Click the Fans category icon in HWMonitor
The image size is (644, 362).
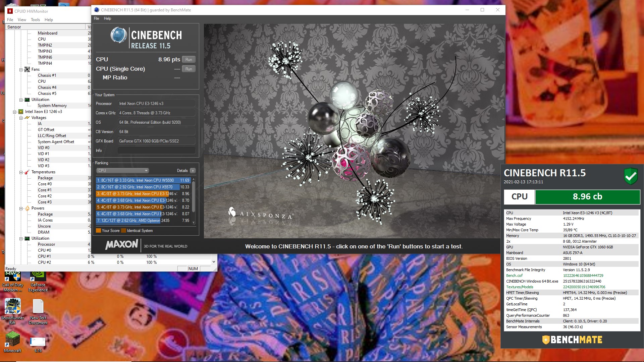pos(27,69)
